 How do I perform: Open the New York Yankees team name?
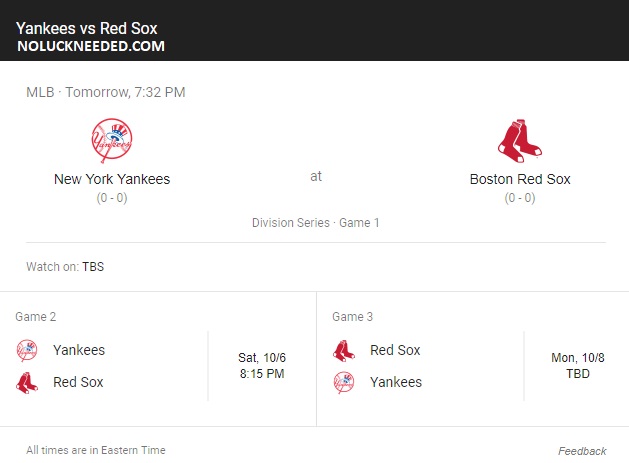(x=112, y=179)
